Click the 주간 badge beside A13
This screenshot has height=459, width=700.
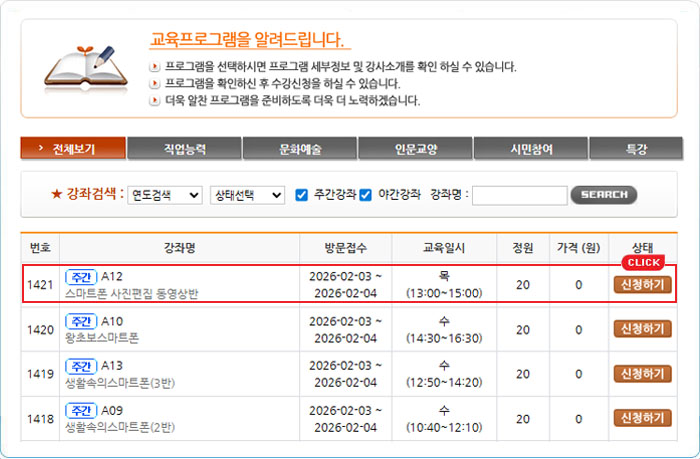(x=80, y=366)
